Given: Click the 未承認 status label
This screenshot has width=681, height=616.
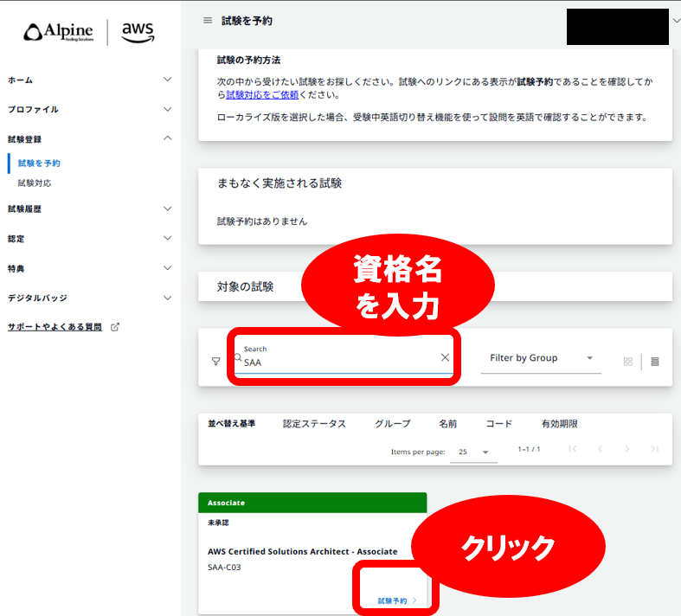Looking at the screenshot, I should click(x=218, y=523).
